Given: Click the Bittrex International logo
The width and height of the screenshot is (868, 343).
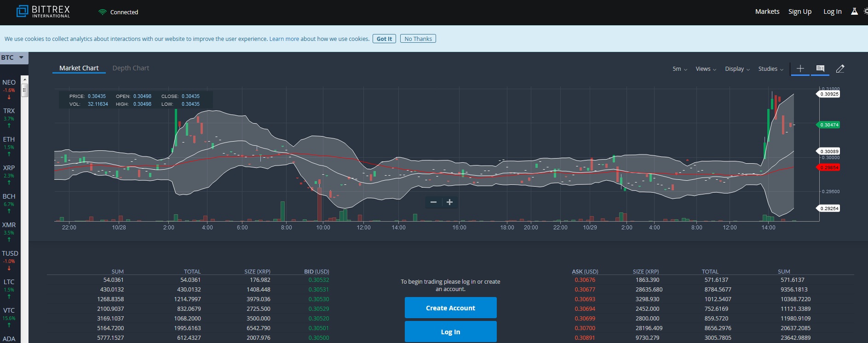Looking at the screenshot, I should point(43,11).
